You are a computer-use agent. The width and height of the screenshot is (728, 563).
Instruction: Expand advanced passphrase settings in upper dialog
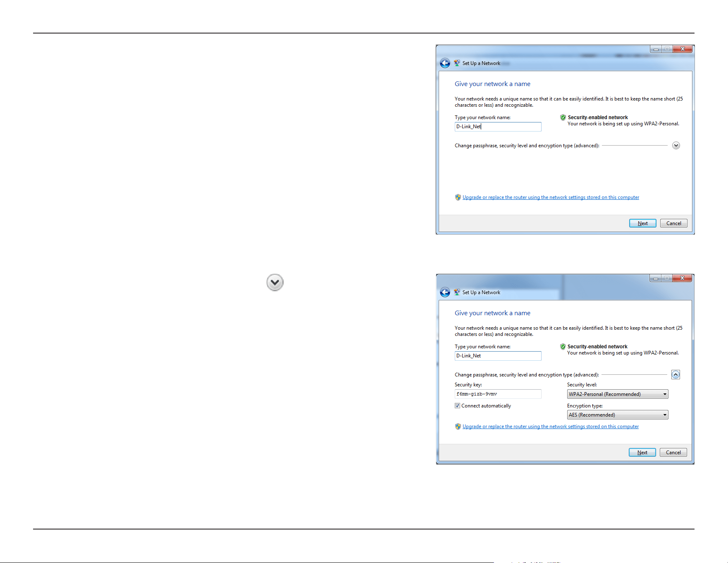tap(676, 145)
